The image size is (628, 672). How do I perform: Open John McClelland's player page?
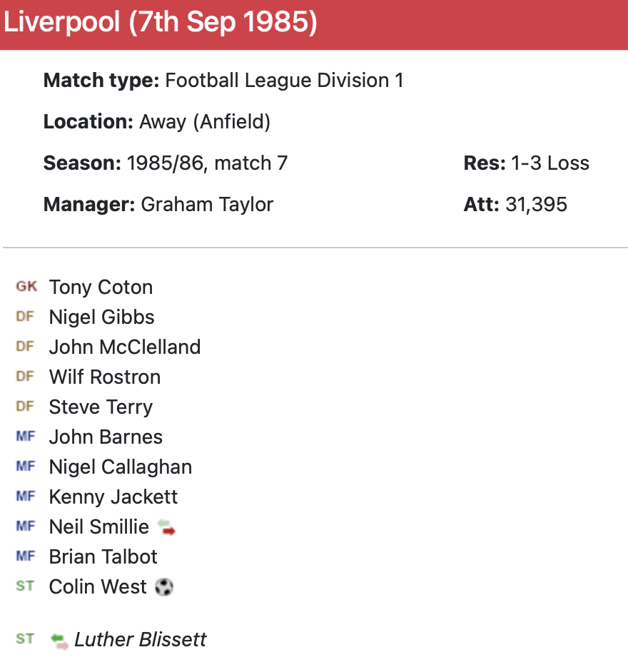[x=125, y=347]
